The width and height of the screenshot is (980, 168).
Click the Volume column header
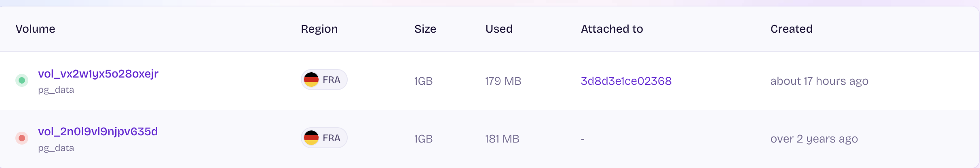pyautogui.click(x=36, y=29)
